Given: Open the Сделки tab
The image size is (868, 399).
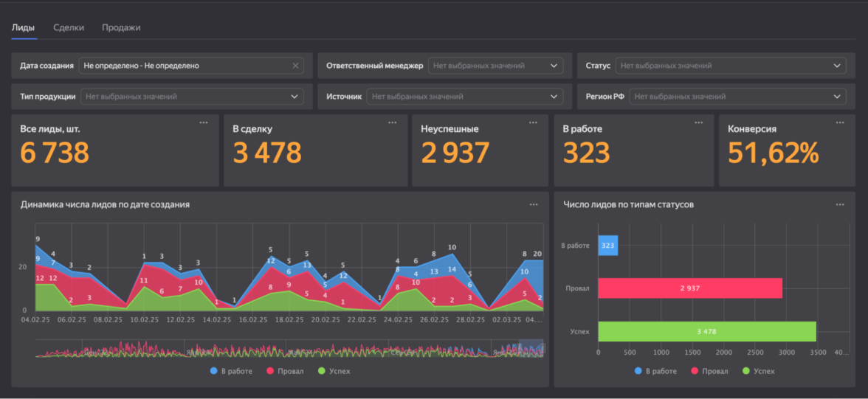Looking at the screenshot, I should tap(68, 27).
